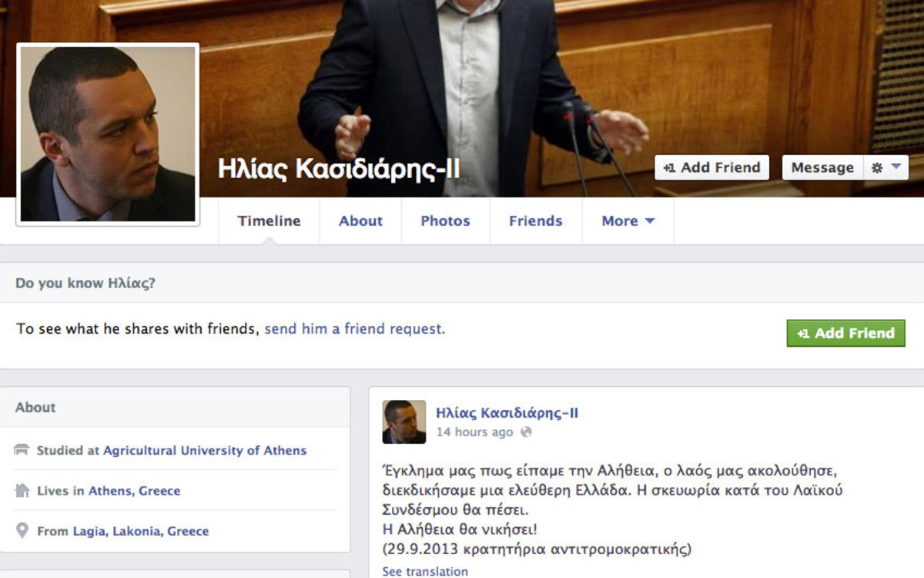Screen dimensions: 924x578
Task: Open the '14 hours ago' post timestamp
Action: [474, 432]
